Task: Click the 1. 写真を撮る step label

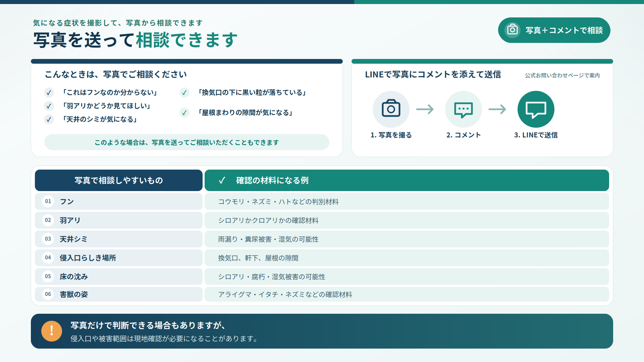Action: [x=391, y=135]
